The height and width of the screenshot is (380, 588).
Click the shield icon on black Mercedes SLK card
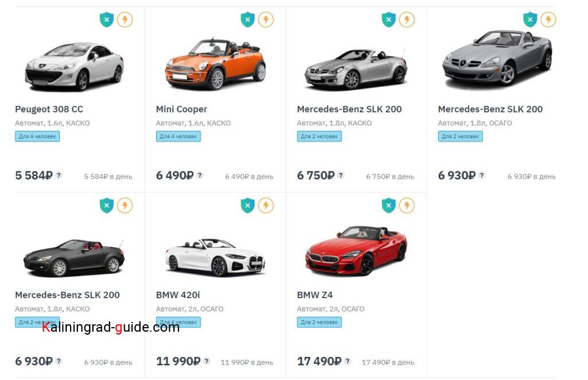click(x=107, y=205)
